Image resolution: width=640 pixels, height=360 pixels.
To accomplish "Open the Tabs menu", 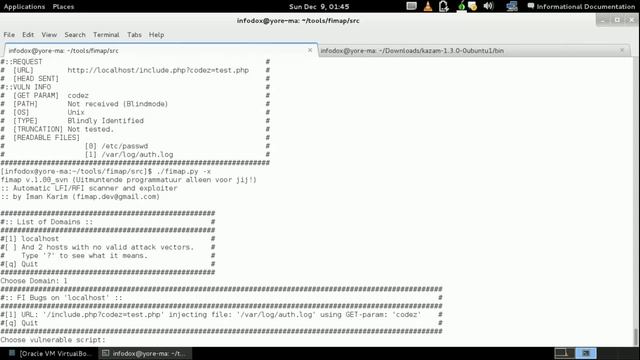I will coord(134,35).
